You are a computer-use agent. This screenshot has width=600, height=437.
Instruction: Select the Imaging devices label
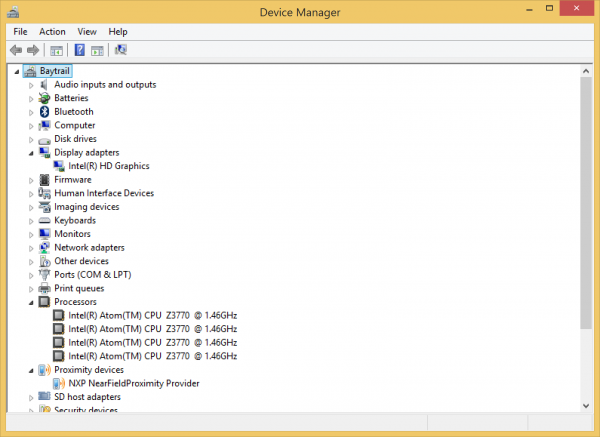click(87, 207)
